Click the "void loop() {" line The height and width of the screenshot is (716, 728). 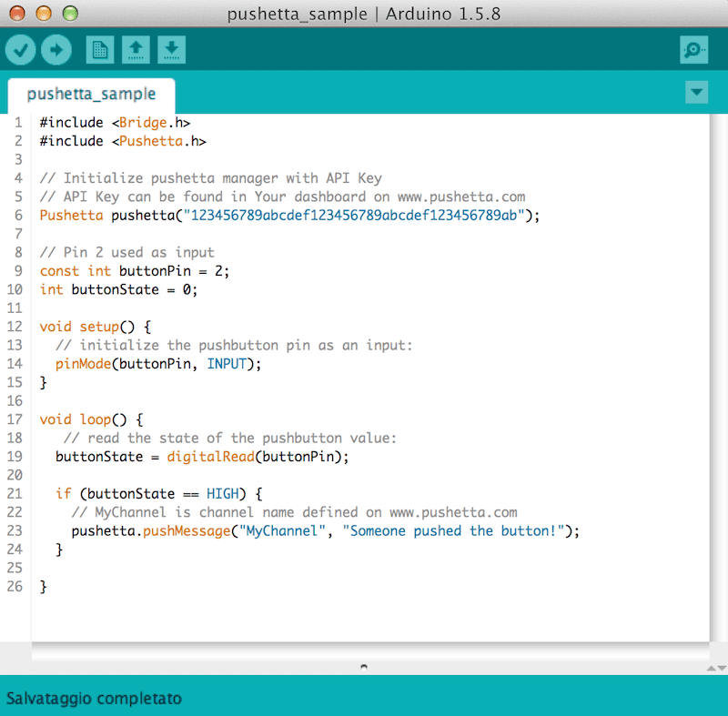[92, 419]
